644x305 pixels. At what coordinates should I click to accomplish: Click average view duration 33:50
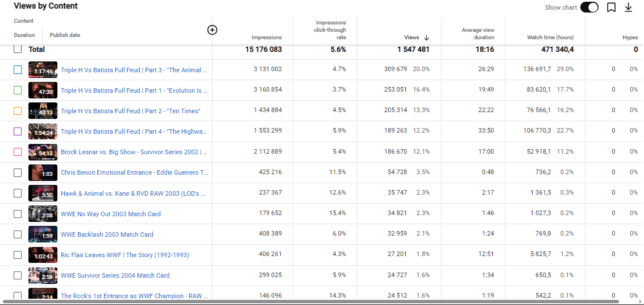click(487, 131)
